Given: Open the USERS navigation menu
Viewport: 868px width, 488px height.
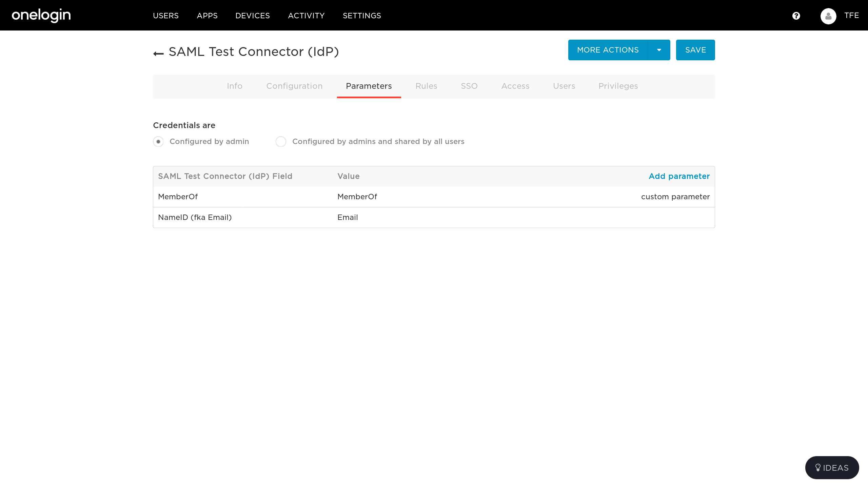Looking at the screenshot, I should click(x=165, y=16).
